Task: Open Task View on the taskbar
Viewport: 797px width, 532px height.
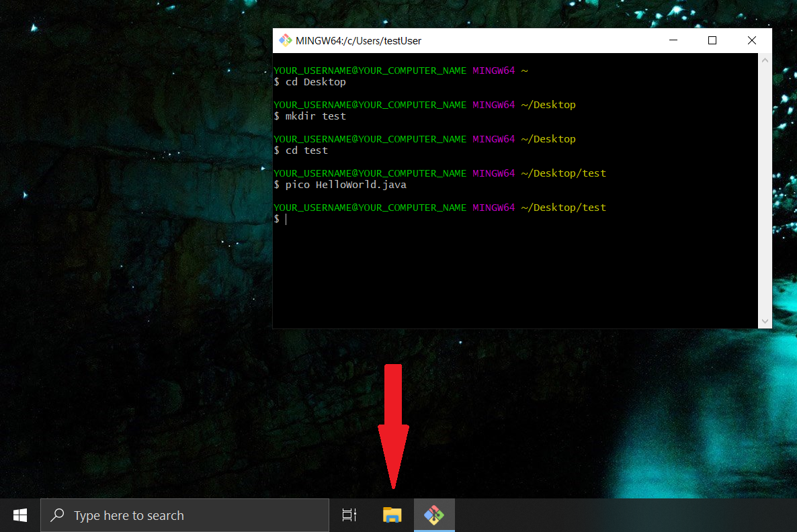Action: pyautogui.click(x=349, y=515)
